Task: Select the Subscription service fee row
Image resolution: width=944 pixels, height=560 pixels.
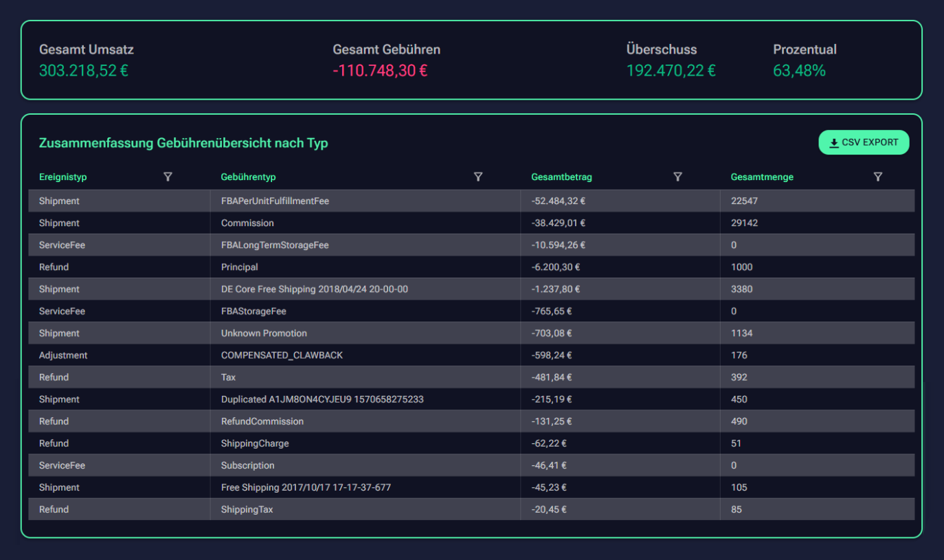Action: coord(275,465)
